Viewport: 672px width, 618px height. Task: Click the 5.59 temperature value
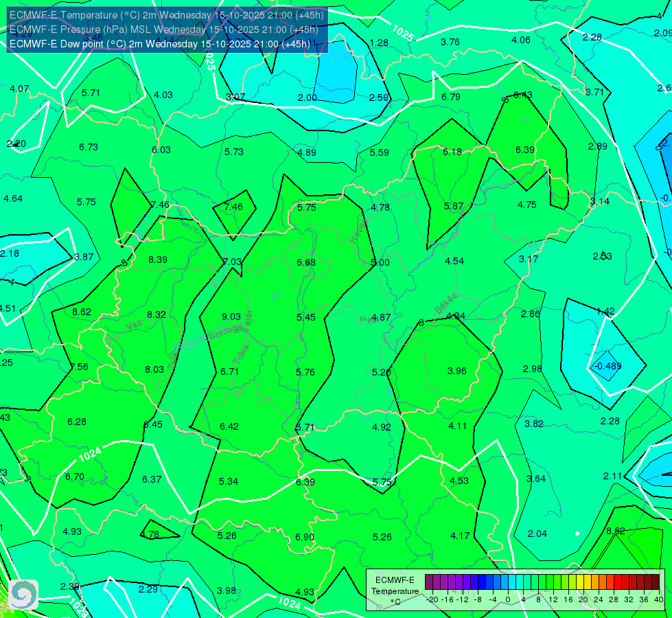(x=380, y=152)
